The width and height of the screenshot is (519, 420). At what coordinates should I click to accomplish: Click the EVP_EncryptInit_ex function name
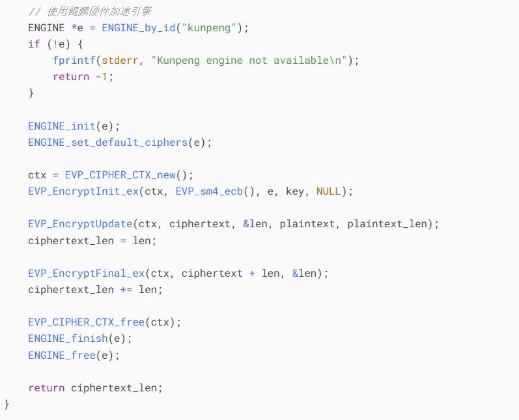coord(83,191)
